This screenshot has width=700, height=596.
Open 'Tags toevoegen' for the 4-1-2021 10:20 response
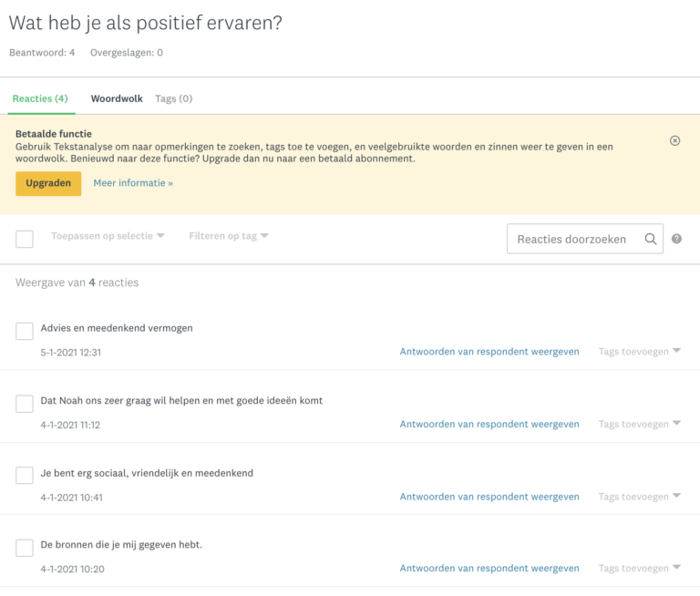click(x=639, y=569)
